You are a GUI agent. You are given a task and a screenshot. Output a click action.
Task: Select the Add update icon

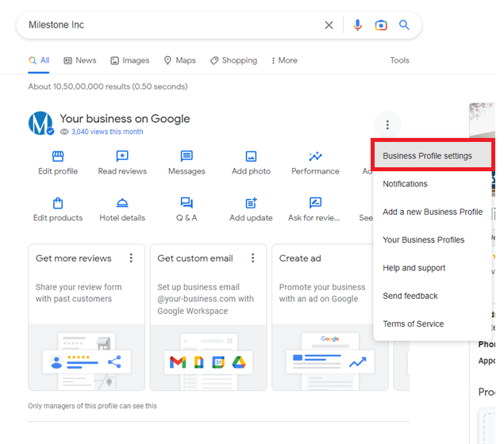pos(251,203)
